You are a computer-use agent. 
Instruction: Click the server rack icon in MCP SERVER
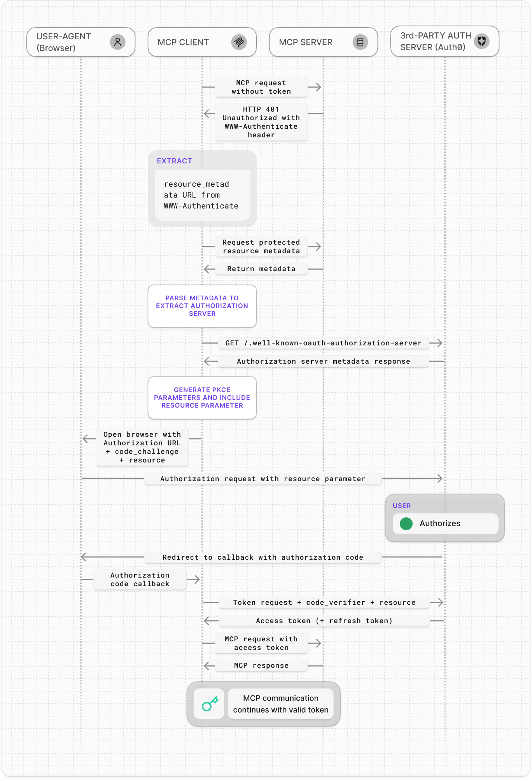(360, 42)
